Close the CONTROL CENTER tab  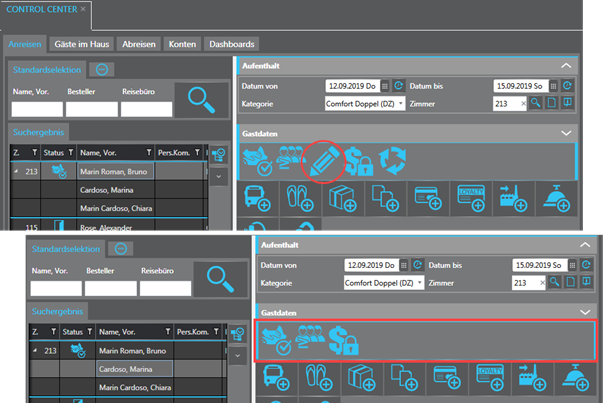pyautogui.click(x=84, y=8)
